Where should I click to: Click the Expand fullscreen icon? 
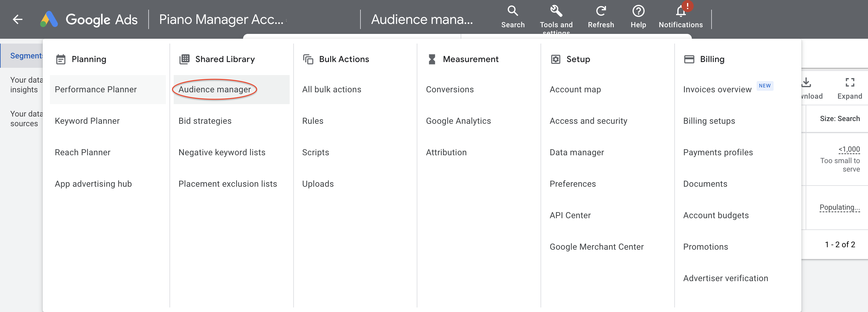point(850,83)
